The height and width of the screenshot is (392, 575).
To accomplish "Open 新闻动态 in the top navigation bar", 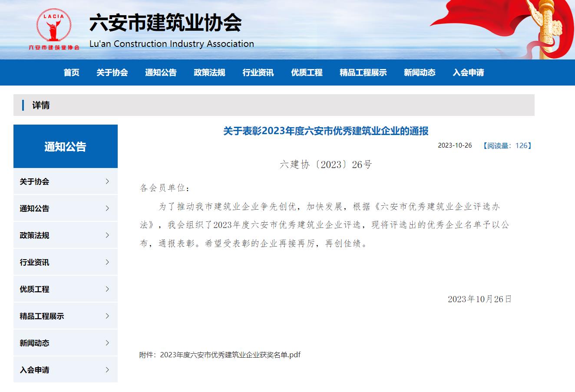I will [x=420, y=72].
